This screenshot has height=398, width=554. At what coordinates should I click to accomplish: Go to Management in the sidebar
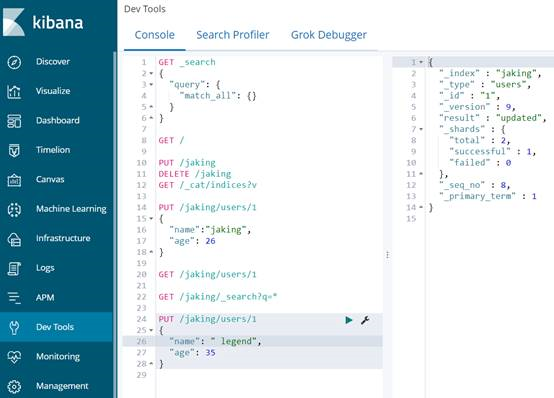coord(62,386)
